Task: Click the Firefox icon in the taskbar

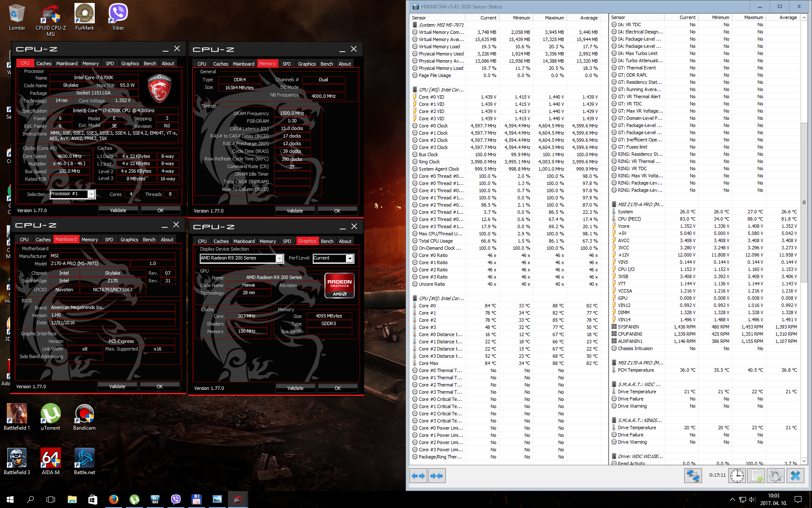Action: (x=113, y=500)
